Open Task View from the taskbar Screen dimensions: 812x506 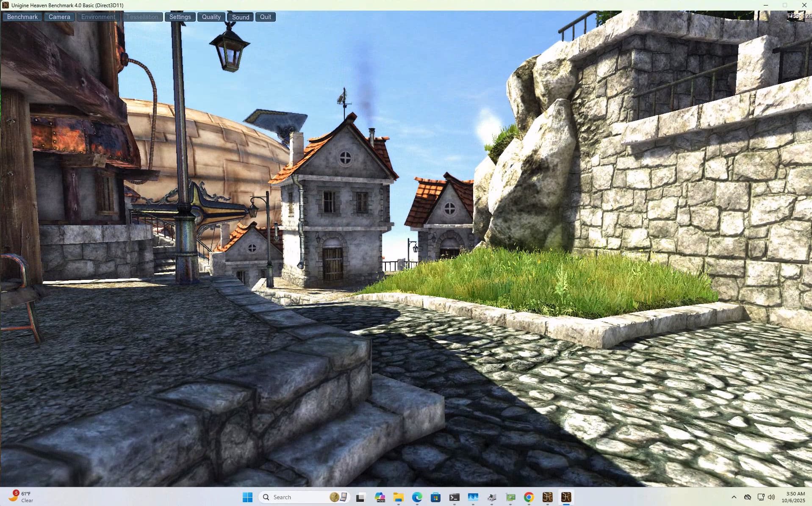(360, 497)
